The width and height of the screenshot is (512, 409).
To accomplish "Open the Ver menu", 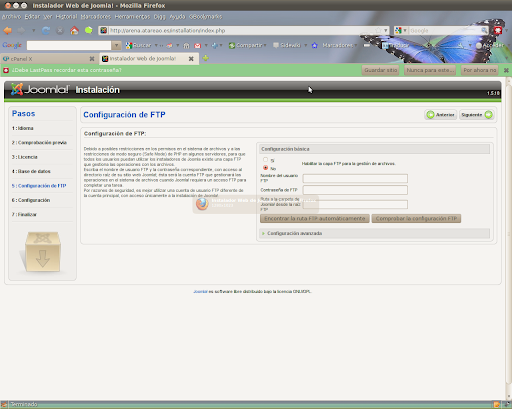I will [x=48, y=17].
